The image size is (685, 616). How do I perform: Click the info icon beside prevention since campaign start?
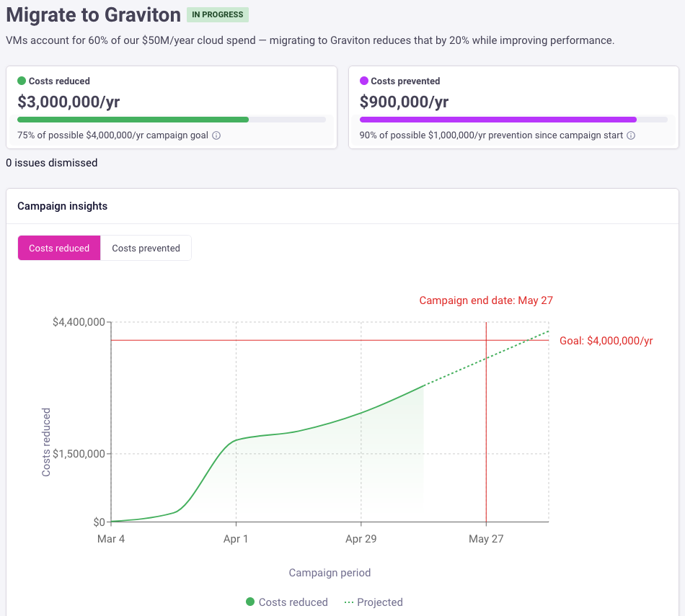tap(631, 135)
